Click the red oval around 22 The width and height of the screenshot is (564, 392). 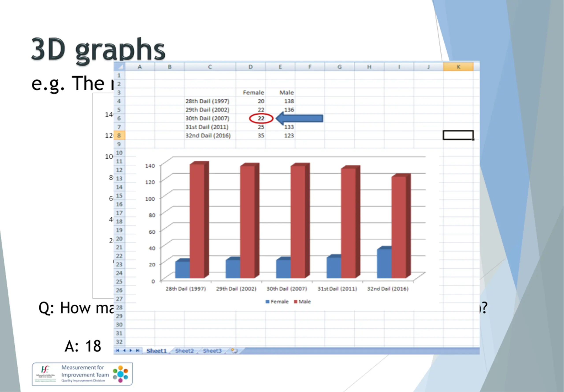[x=261, y=118]
